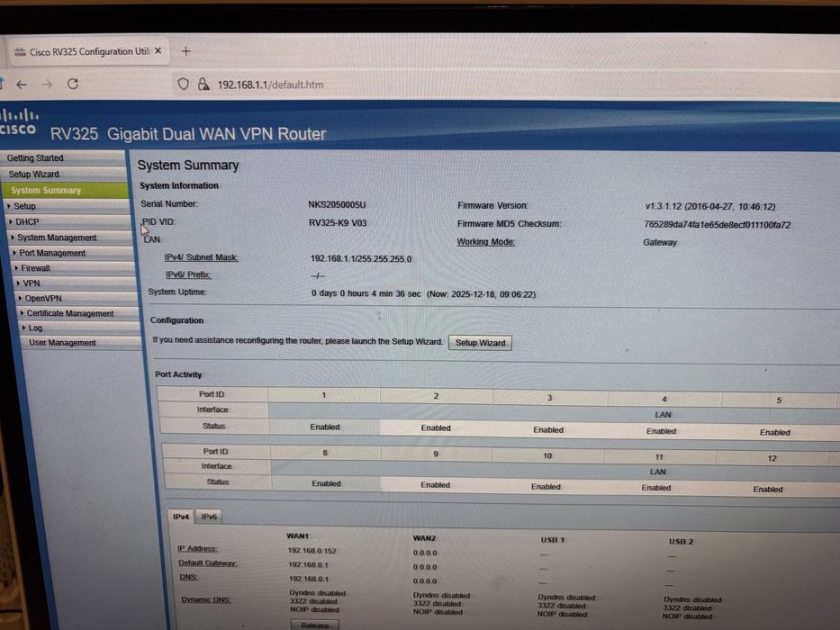Click the Default Gateway link
Screen dimensions: 840x630
pos(207,563)
